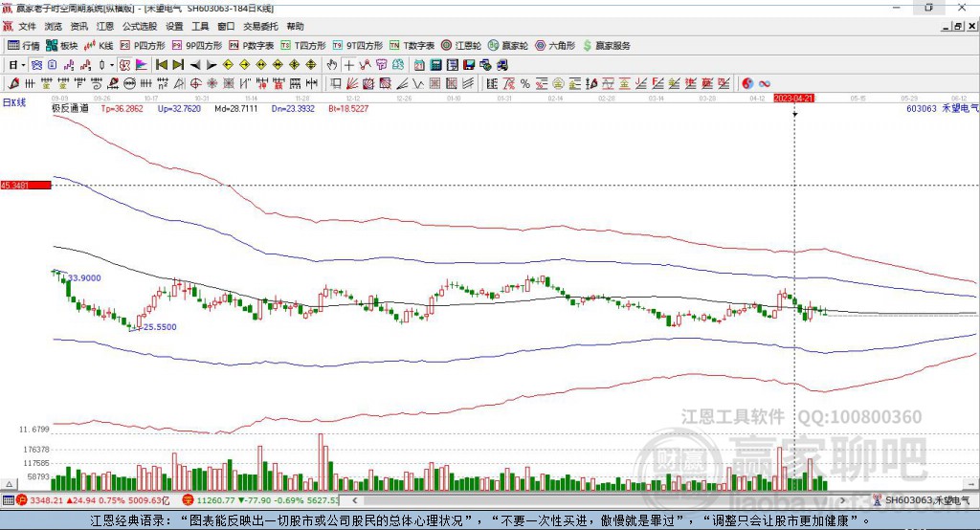Click the circled target crosshair tool
980x530 pixels.
click(195, 83)
